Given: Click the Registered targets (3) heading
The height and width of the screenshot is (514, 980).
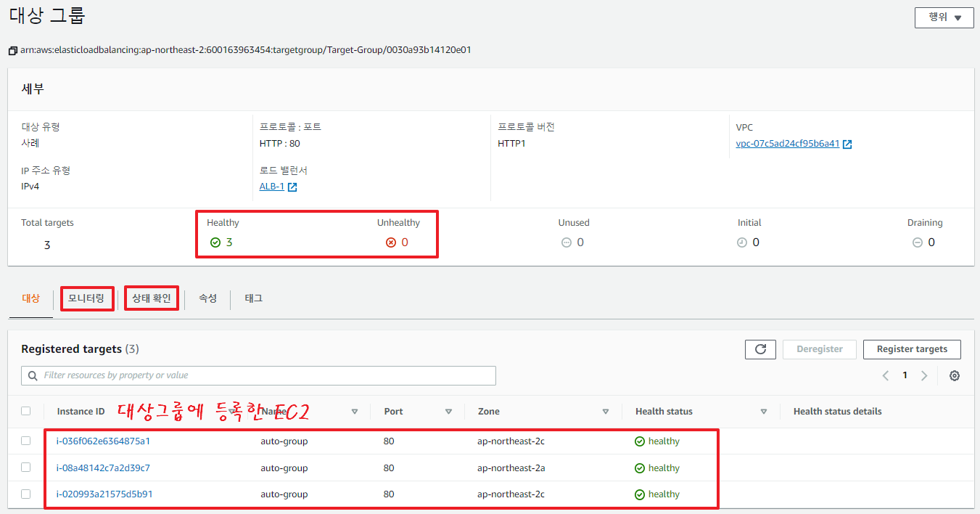Looking at the screenshot, I should tap(80, 349).
